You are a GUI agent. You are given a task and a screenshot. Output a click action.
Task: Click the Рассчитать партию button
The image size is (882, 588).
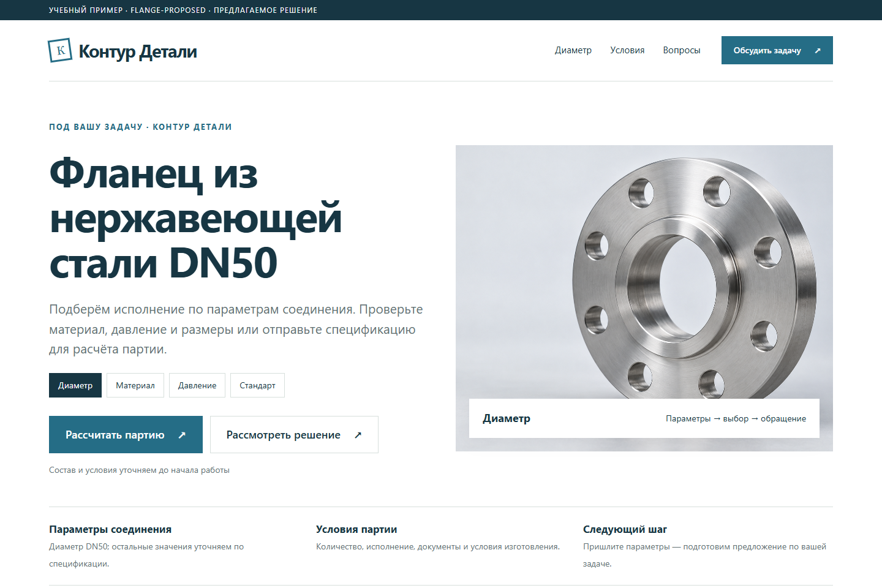tap(126, 435)
